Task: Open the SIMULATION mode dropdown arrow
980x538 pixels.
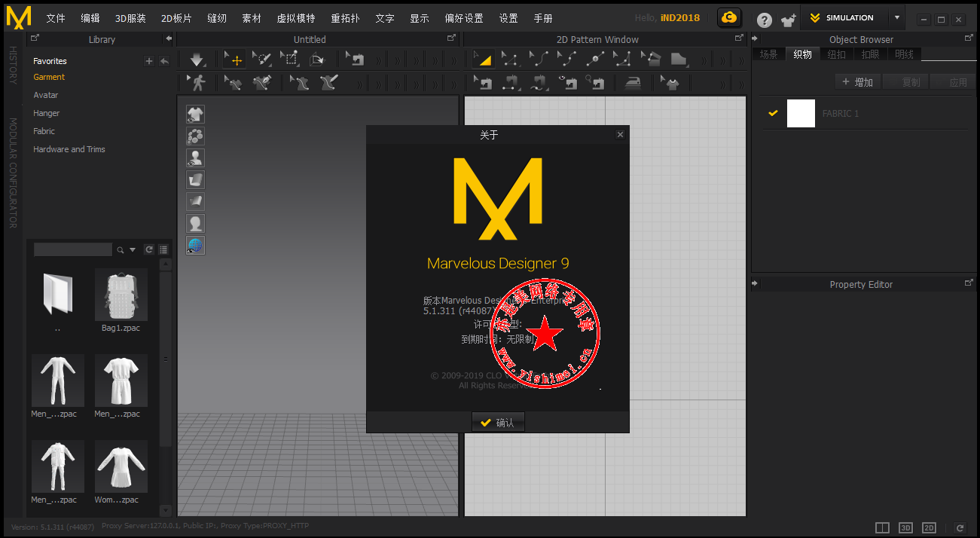Action: coord(896,17)
